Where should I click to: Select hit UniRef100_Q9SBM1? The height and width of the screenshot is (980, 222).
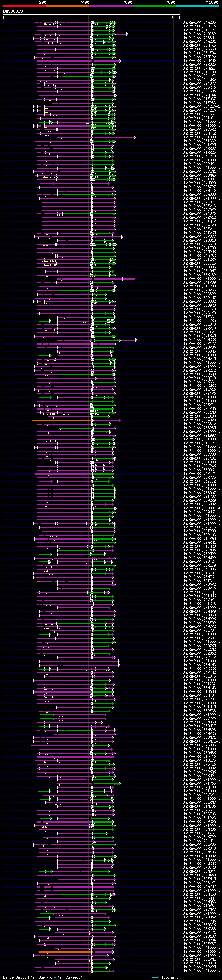(x=199, y=38)
